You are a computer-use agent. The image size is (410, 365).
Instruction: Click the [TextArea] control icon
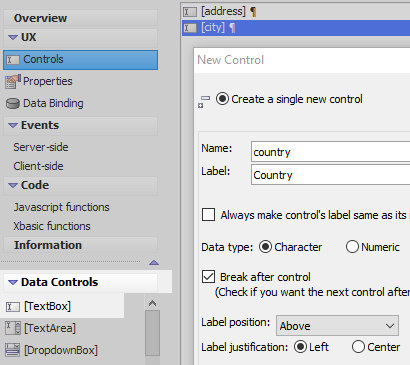point(13,328)
